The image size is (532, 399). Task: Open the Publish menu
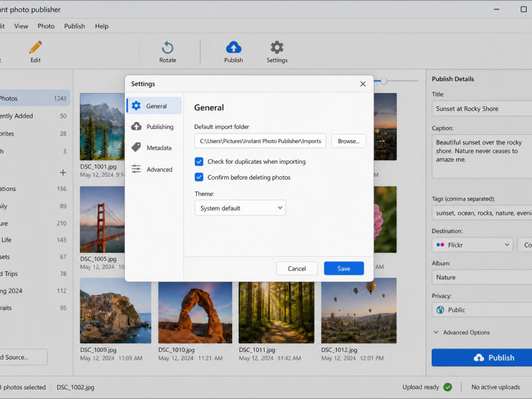click(x=74, y=26)
